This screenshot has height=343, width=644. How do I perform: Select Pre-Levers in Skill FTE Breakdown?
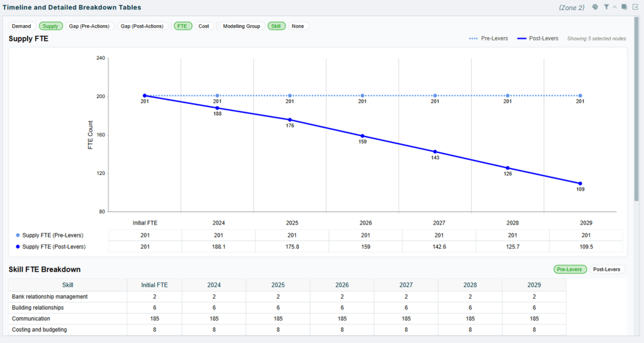click(x=570, y=269)
